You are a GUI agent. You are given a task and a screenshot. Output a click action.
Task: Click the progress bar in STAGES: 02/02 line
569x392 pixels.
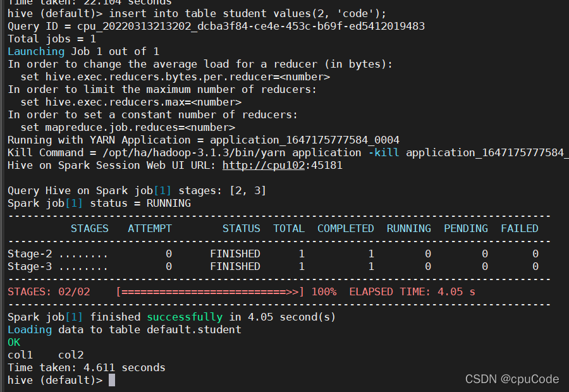tap(210, 292)
